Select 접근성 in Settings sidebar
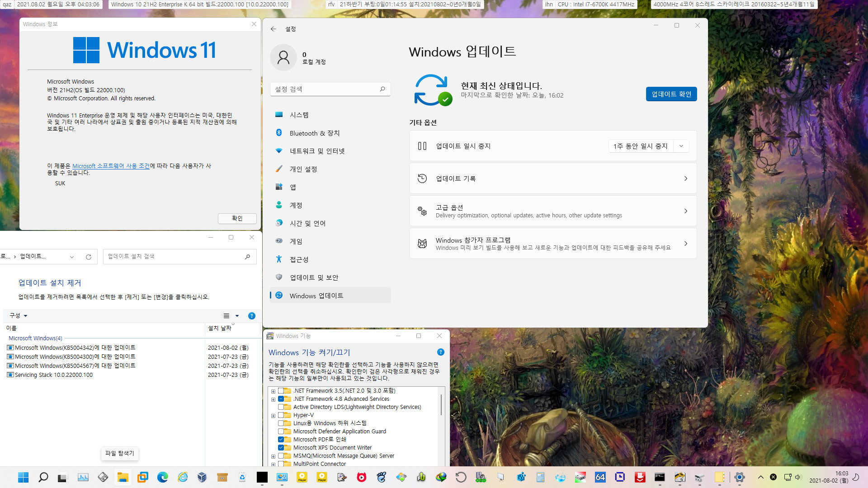Viewport: 868px width, 488px height. point(330,259)
